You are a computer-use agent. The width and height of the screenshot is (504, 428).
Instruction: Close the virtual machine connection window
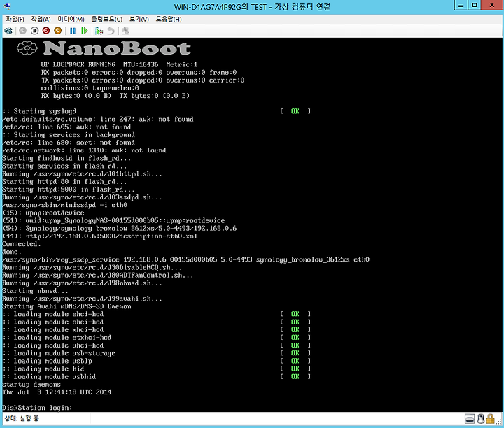pos(492,5)
